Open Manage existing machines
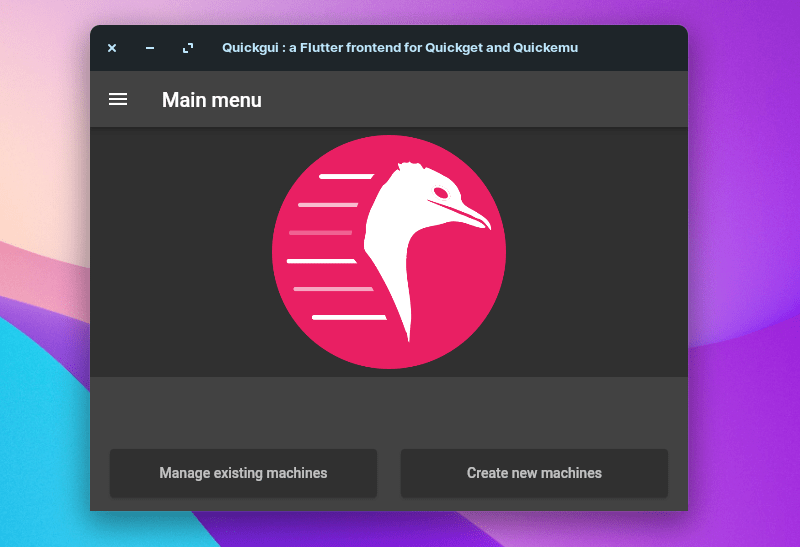 [x=243, y=473]
